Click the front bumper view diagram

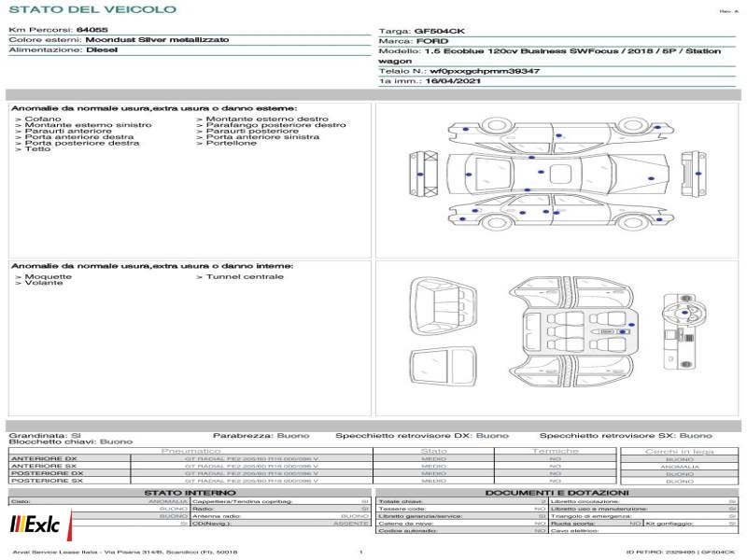[x=424, y=174]
